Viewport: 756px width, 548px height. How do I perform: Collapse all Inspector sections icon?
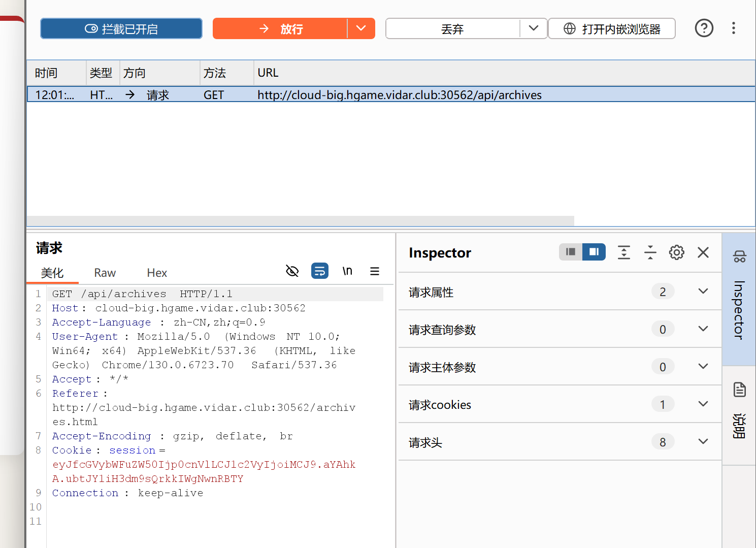pyautogui.click(x=650, y=252)
